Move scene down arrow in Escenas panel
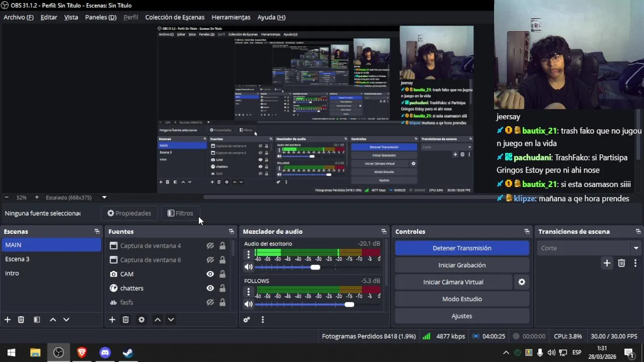The image size is (644, 362). click(x=66, y=320)
